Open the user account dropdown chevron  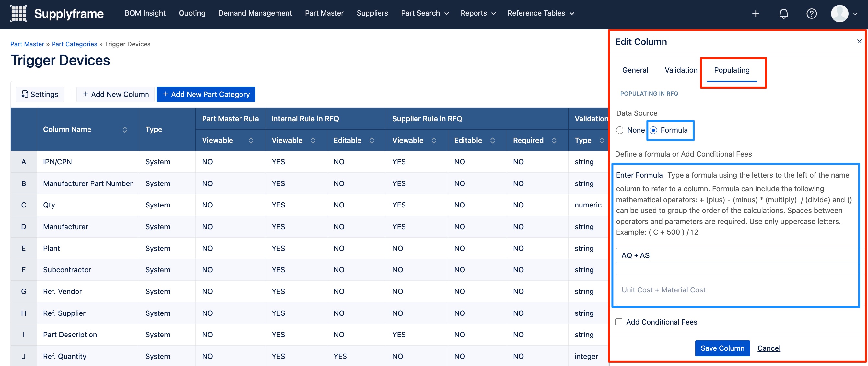tap(855, 14)
